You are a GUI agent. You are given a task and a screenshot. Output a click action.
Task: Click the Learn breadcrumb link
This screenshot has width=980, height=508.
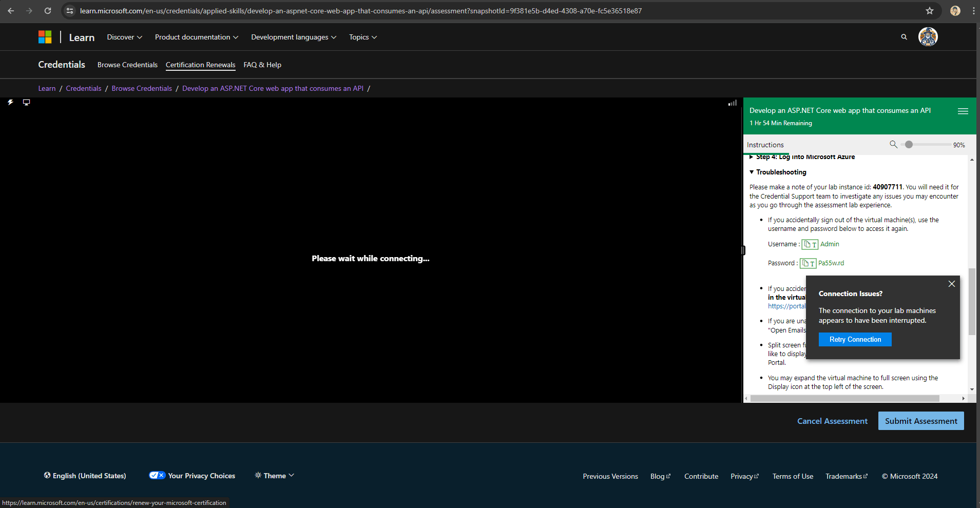(47, 88)
